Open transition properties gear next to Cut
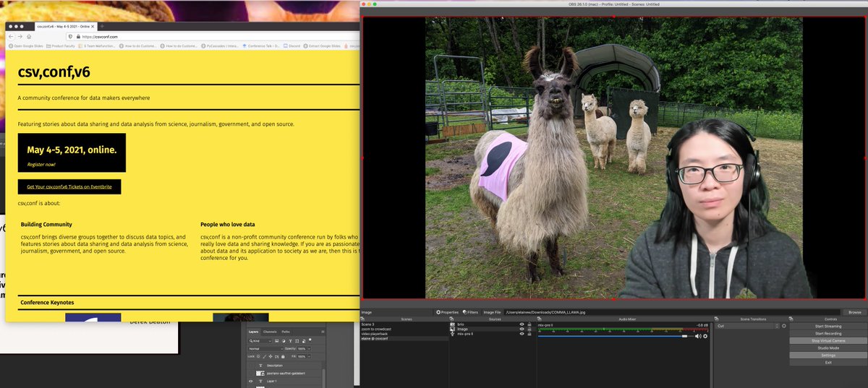This screenshot has width=868, height=388. point(784,326)
